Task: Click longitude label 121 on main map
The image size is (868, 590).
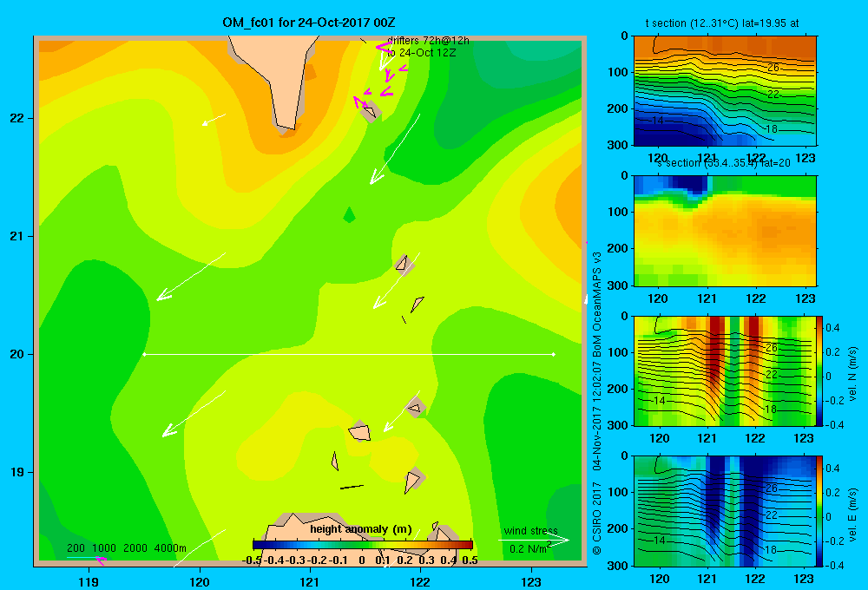Action: click(x=310, y=581)
